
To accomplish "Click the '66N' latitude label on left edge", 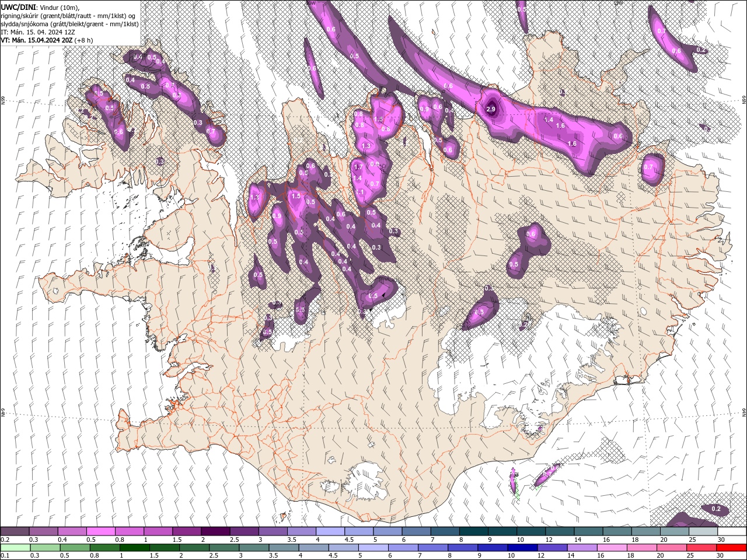I will click(x=3, y=101).
